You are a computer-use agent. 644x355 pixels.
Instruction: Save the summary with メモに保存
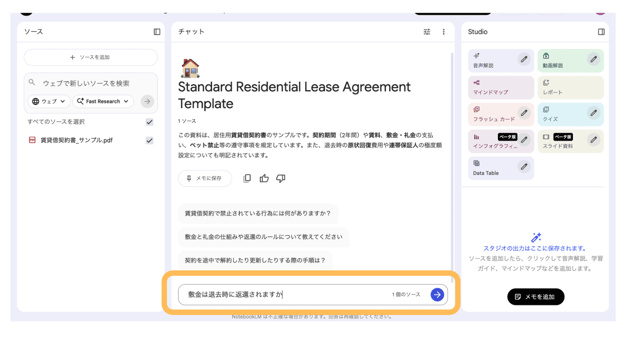point(205,178)
